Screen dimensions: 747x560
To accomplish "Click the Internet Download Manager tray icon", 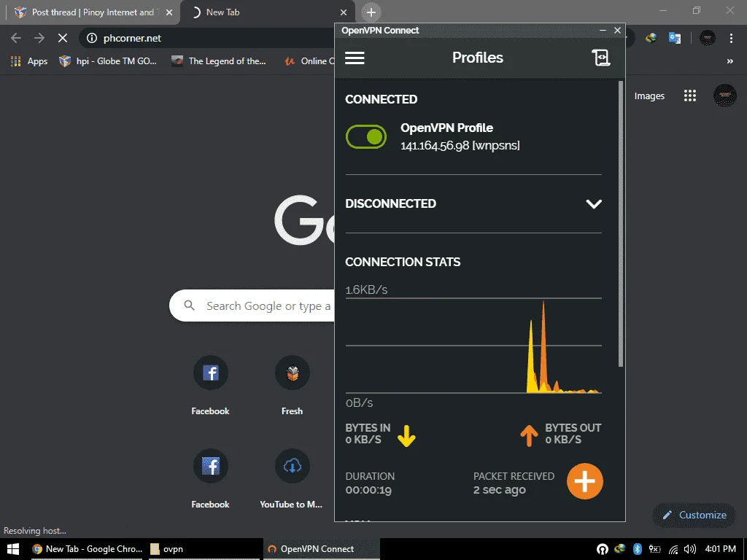I will (620, 549).
